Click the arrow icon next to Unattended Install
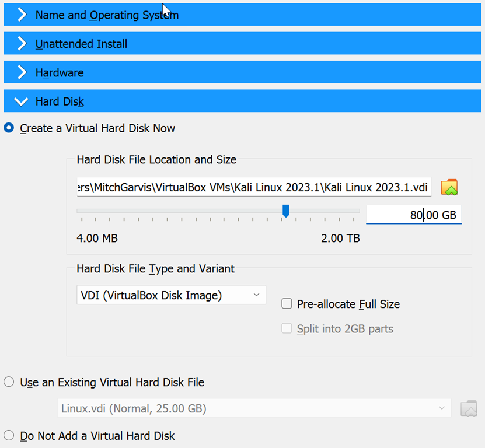The image size is (485, 448). [22, 44]
